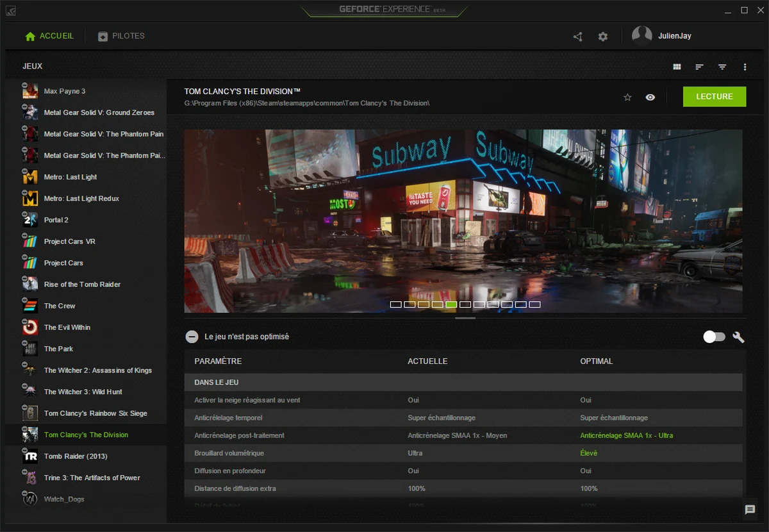
Task: Click the ACTUELLE column header
Action: [427, 362]
